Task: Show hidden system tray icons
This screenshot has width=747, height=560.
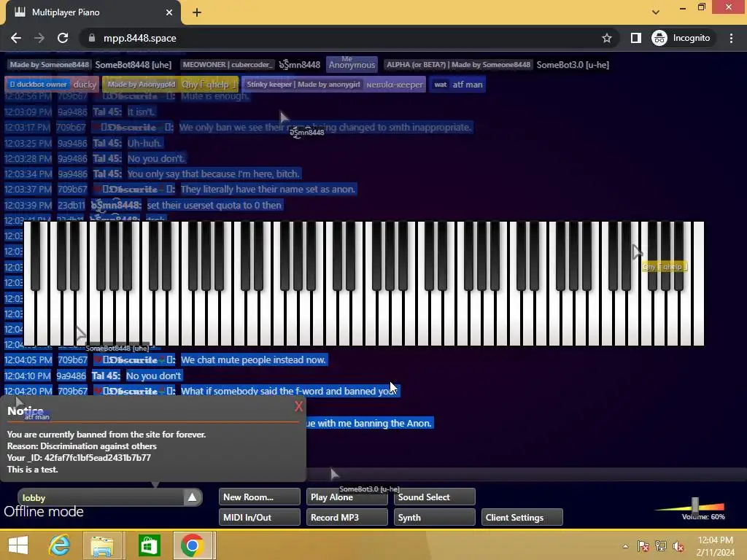Action: pyautogui.click(x=625, y=546)
